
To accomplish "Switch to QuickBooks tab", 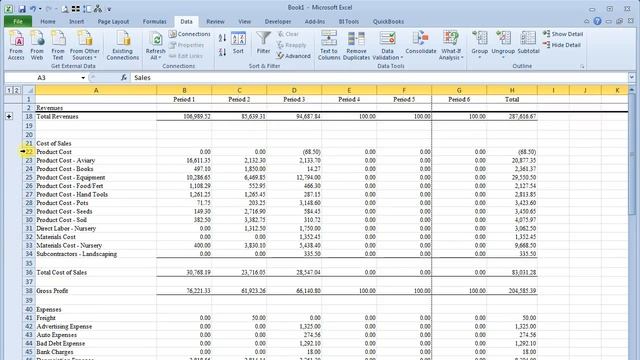I will pos(388,22).
